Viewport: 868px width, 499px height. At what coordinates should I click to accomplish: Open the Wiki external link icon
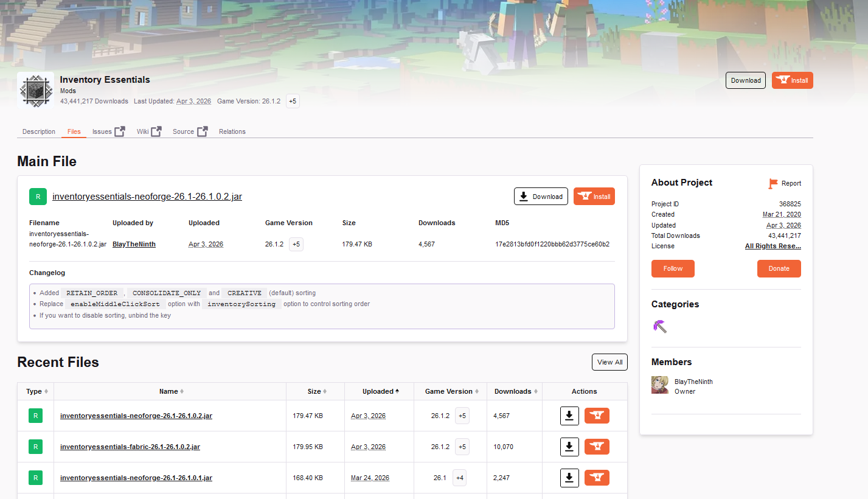[156, 131]
